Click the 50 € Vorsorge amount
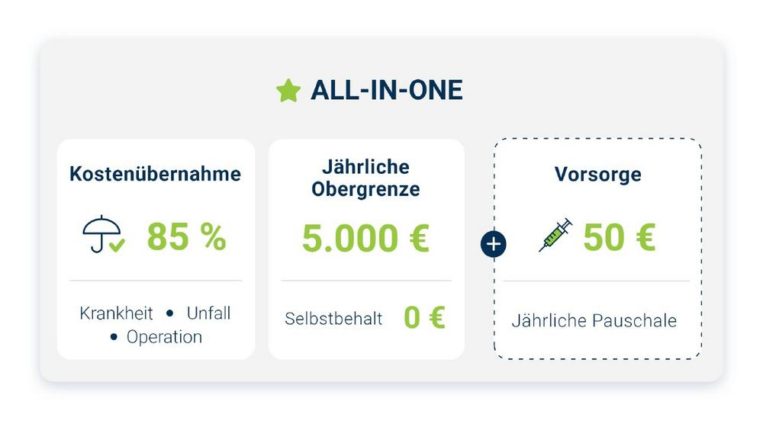 pos(619,238)
